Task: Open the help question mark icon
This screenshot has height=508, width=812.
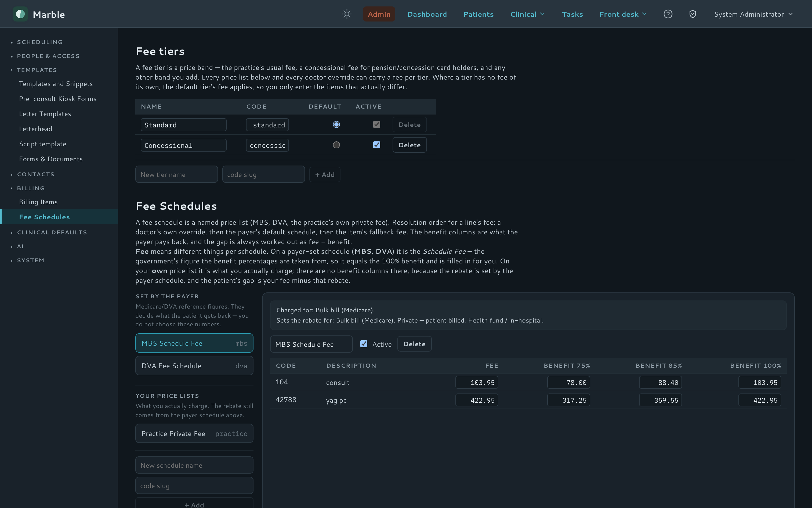Action: (x=668, y=14)
